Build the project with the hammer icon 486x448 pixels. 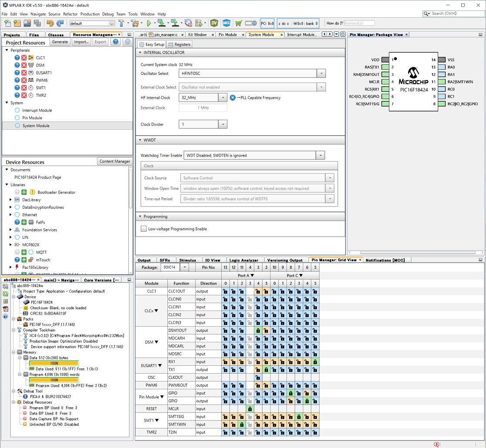pyautogui.click(x=121, y=23)
